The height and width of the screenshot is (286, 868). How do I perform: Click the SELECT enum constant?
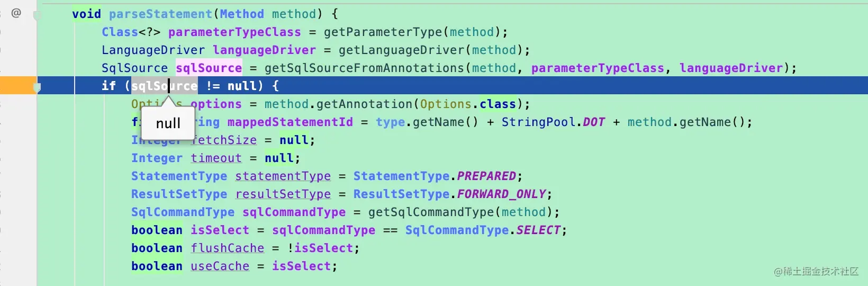click(538, 230)
